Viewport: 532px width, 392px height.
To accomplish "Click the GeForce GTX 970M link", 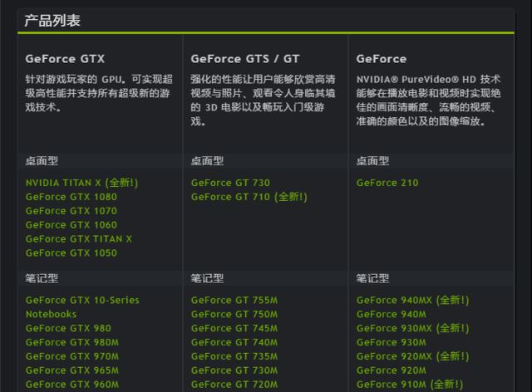I will [71, 357].
